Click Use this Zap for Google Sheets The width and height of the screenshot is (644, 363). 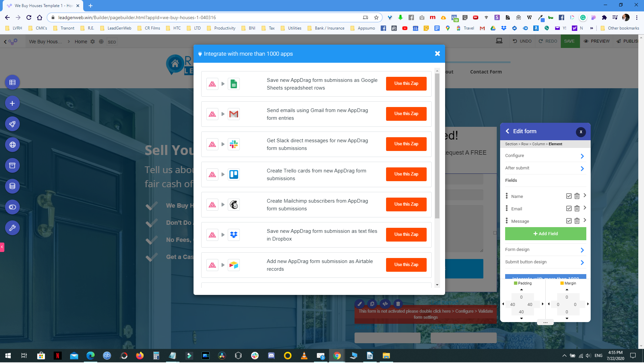coord(406,84)
